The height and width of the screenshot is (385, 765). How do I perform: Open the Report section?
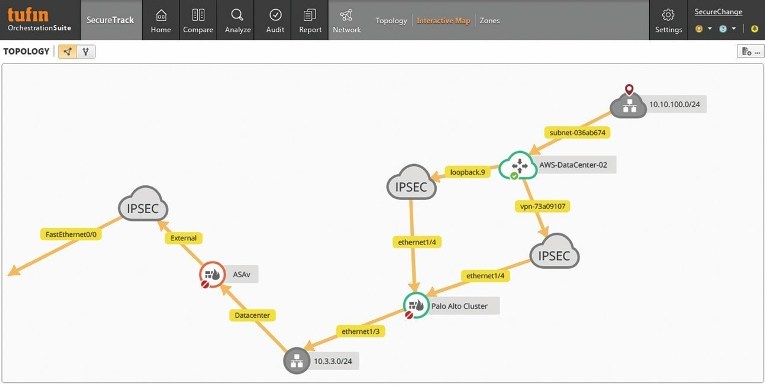310,20
